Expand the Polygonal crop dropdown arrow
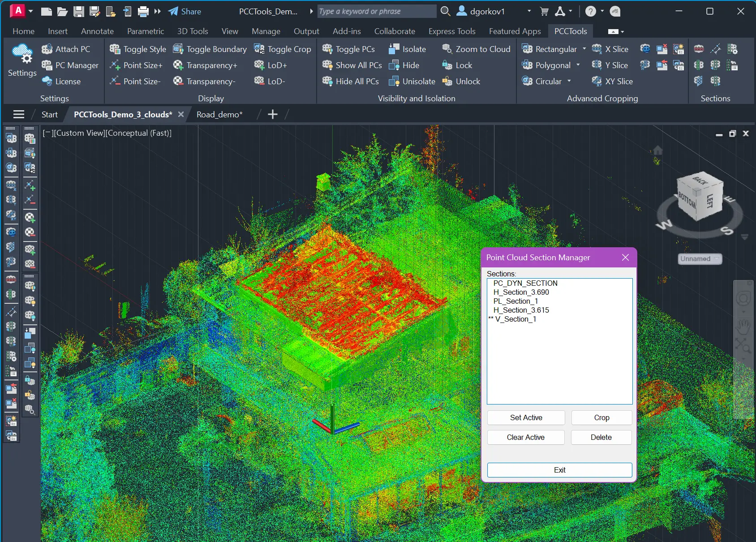The image size is (756, 542). click(x=578, y=65)
